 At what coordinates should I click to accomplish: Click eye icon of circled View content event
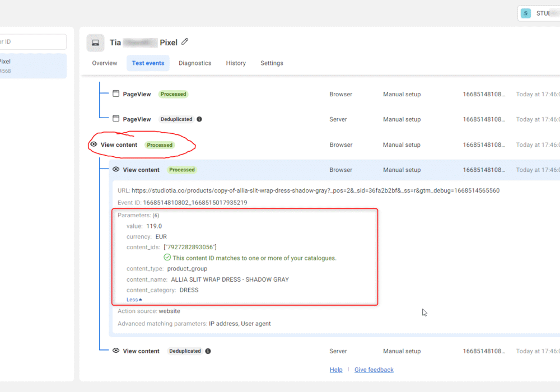(94, 144)
